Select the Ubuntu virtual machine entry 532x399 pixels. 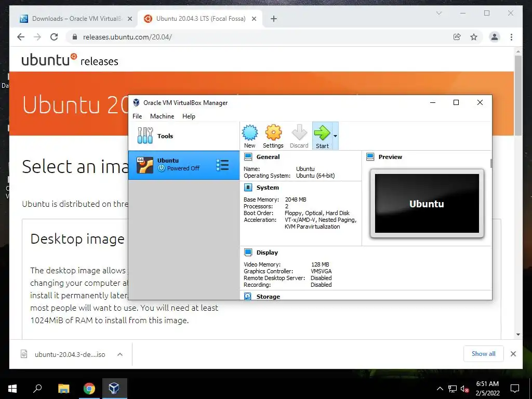(x=183, y=165)
